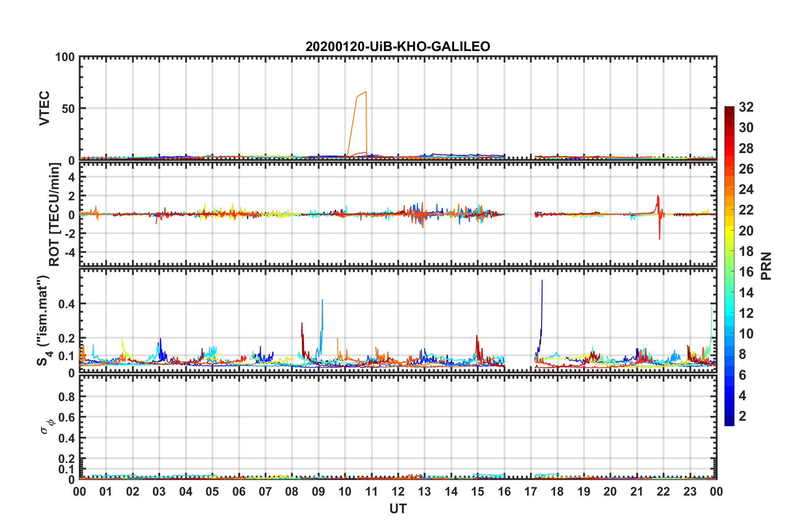Click sigma phi y-axis tick label 0.8
Viewport: 796px width, 532px height.
(67, 397)
